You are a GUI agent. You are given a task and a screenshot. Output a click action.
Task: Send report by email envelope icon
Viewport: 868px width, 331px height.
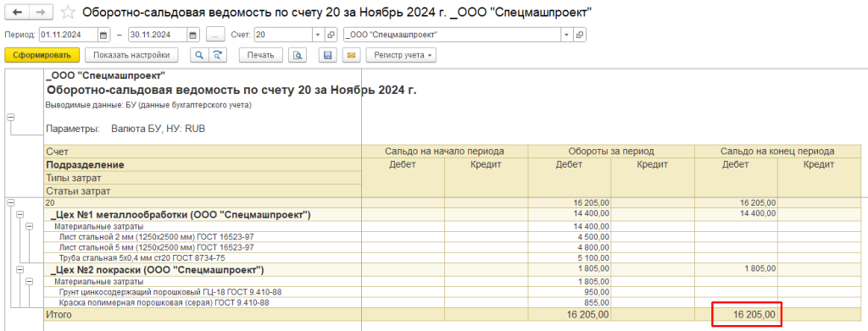tap(352, 55)
